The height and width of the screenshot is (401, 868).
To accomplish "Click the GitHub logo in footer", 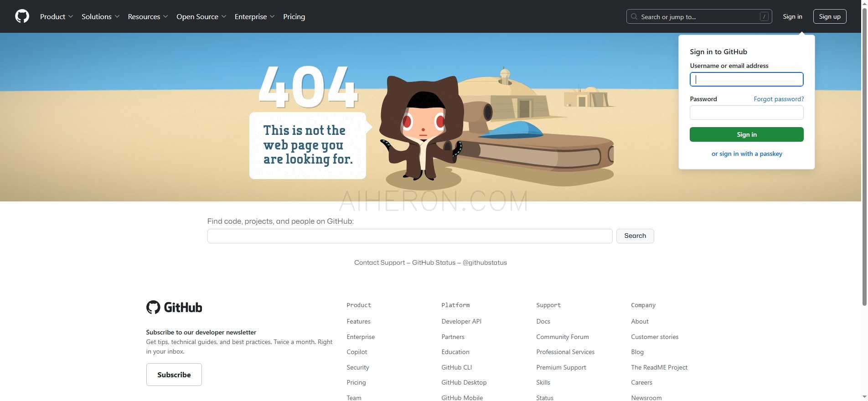I will point(174,308).
